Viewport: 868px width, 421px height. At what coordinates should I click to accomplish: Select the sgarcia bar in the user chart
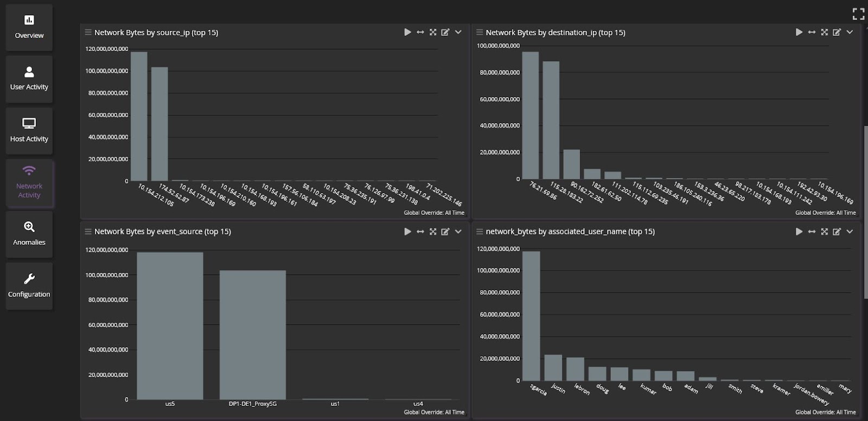[531, 316]
